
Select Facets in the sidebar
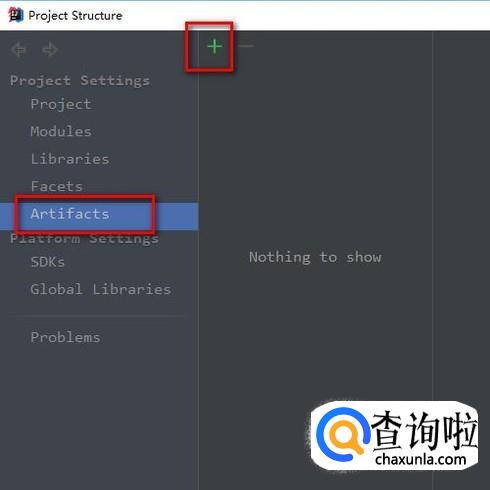pyautogui.click(x=57, y=186)
